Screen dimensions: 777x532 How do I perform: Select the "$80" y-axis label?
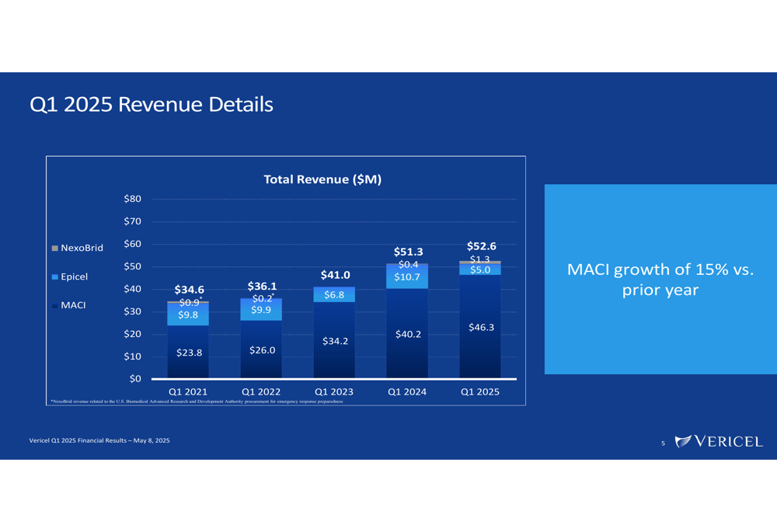[132, 199]
